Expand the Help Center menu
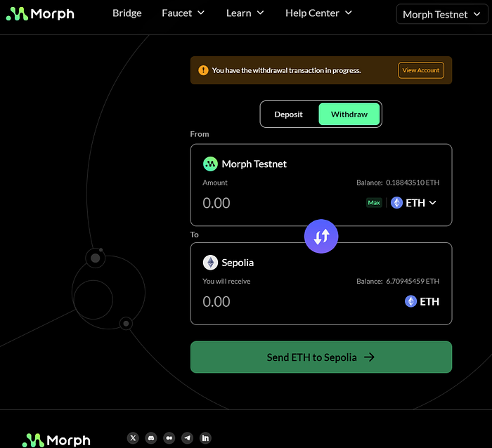Viewport: 492px width, 448px height. pos(318,13)
